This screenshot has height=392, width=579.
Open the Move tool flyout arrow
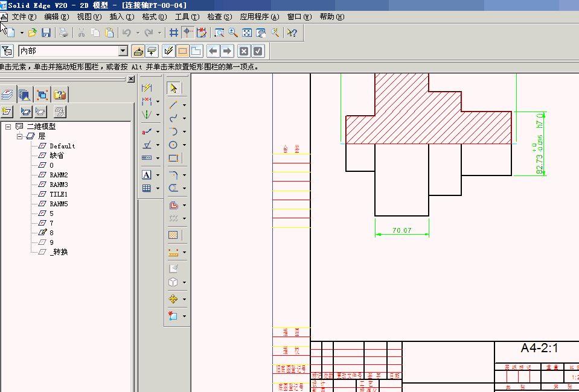(x=184, y=300)
